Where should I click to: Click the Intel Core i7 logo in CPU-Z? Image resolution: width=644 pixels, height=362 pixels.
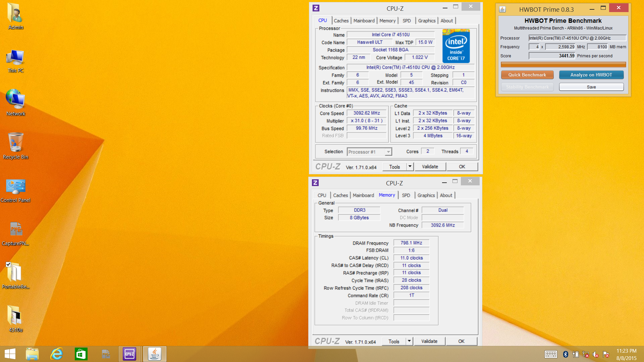456,46
